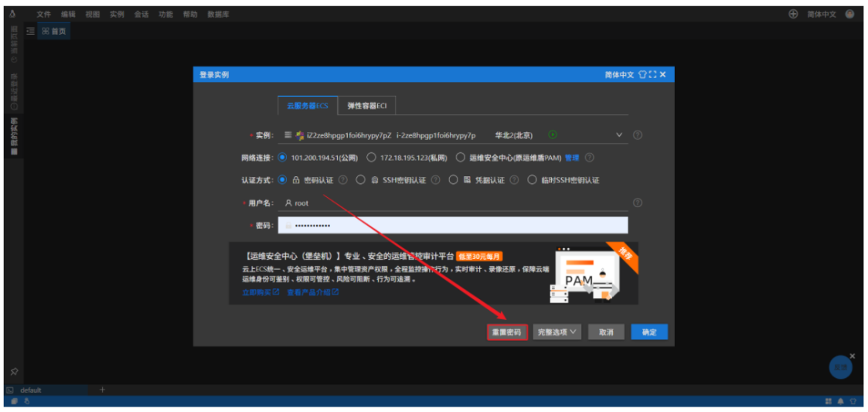Click the Workbench logo icon
This screenshot has width=868, height=412.
12,15
